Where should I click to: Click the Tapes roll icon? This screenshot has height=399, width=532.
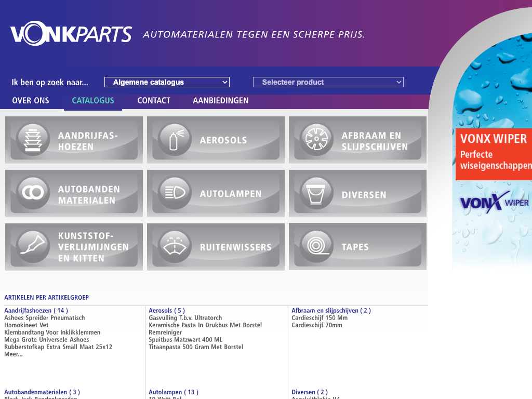317,246
